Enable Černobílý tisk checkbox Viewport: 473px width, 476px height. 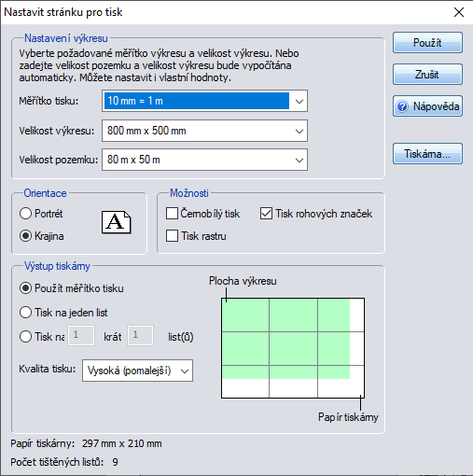coord(172,214)
